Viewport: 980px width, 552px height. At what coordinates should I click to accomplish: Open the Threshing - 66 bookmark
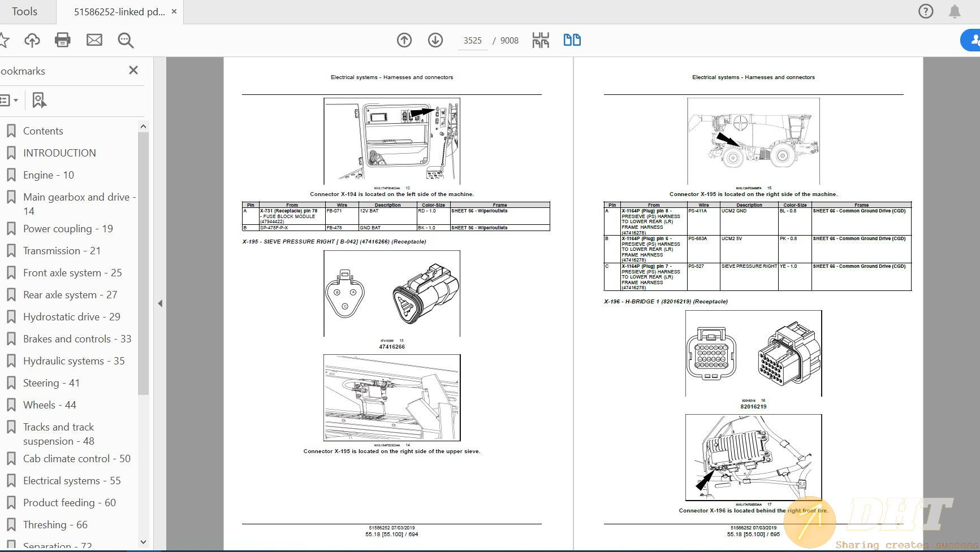pos(55,525)
